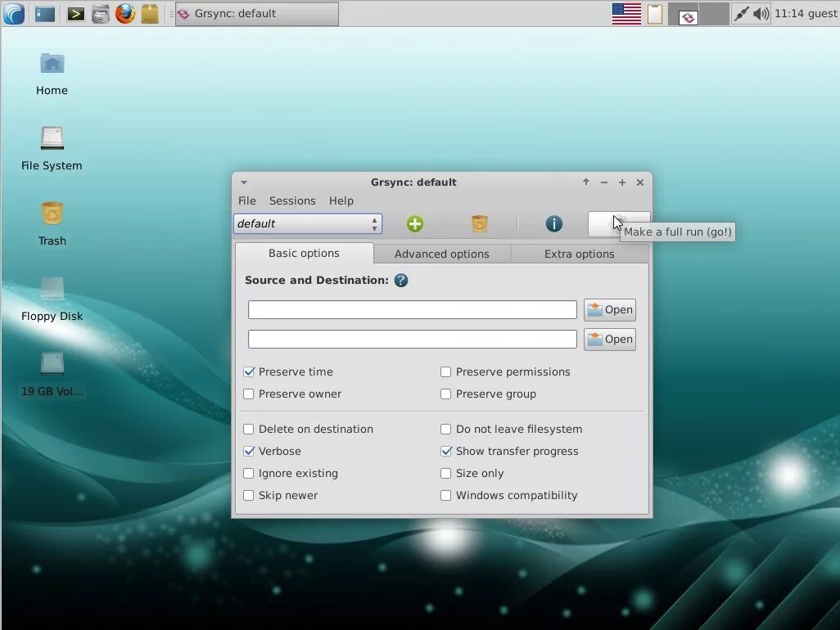Open the Trash desktop icon

click(52, 223)
